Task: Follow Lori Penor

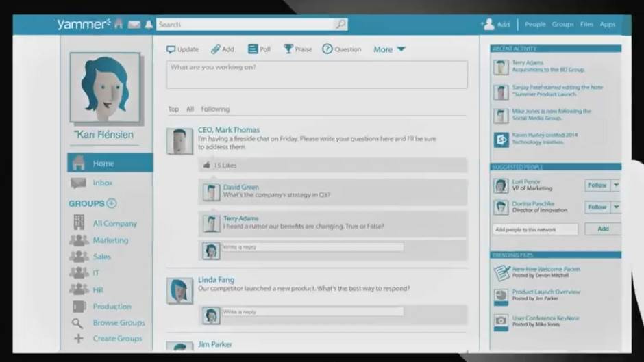Action: (597, 185)
